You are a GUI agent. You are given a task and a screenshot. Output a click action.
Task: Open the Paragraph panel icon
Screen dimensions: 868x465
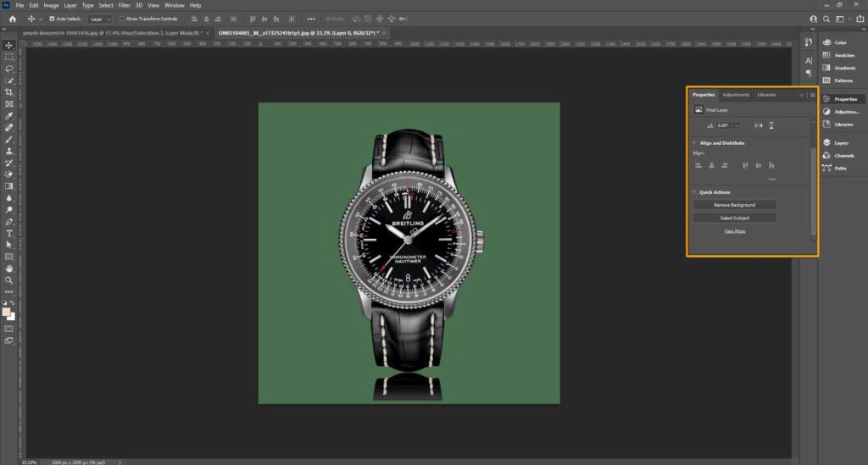point(809,73)
